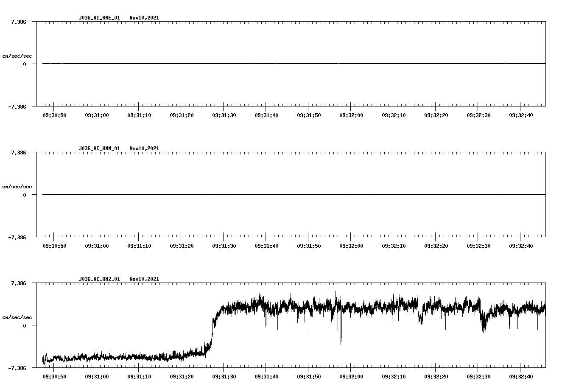Viewport: 576px width, 392px height.
Task: Click the 09:30:50 time label under the HNE plot
Action: pos(54,115)
